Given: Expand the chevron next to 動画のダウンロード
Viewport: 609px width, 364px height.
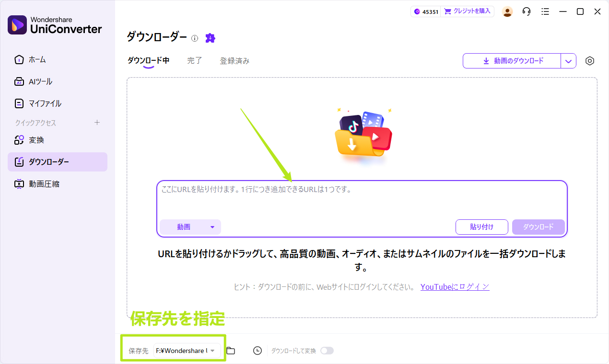Looking at the screenshot, I should pos(568,61).
